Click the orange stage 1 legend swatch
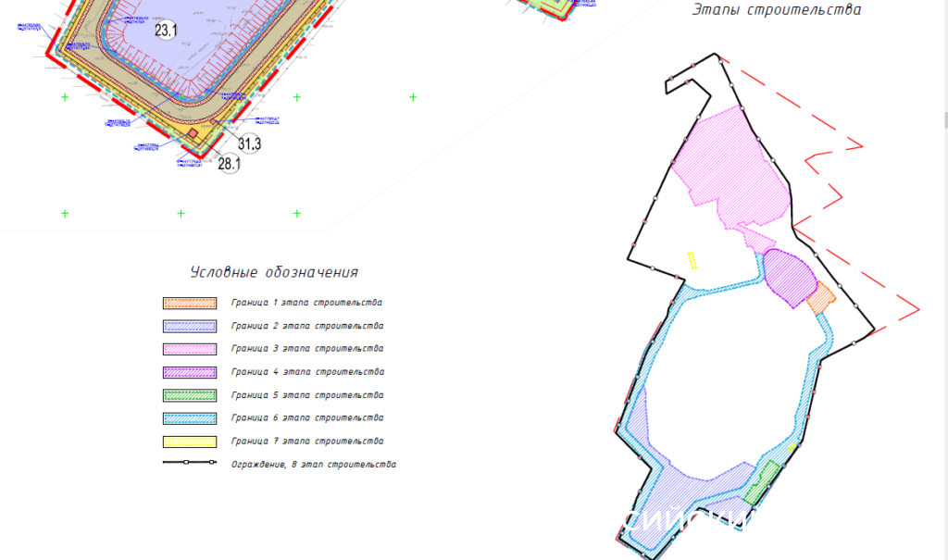Image resolution: width=948 pixels, height=560 pixels. (189, 303)
